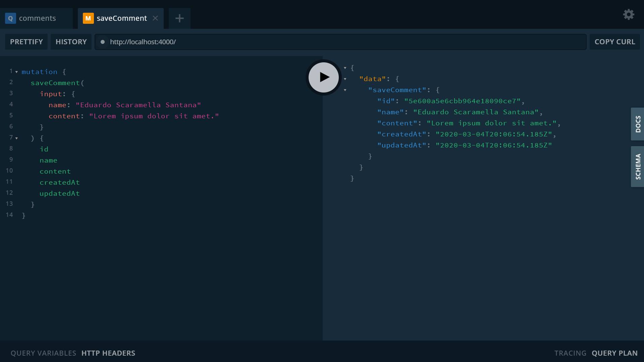Image resolution: width=644 pixels, height=362 pixels.
Task: Add a new tab with the plus icon
Action: (179, 18)
